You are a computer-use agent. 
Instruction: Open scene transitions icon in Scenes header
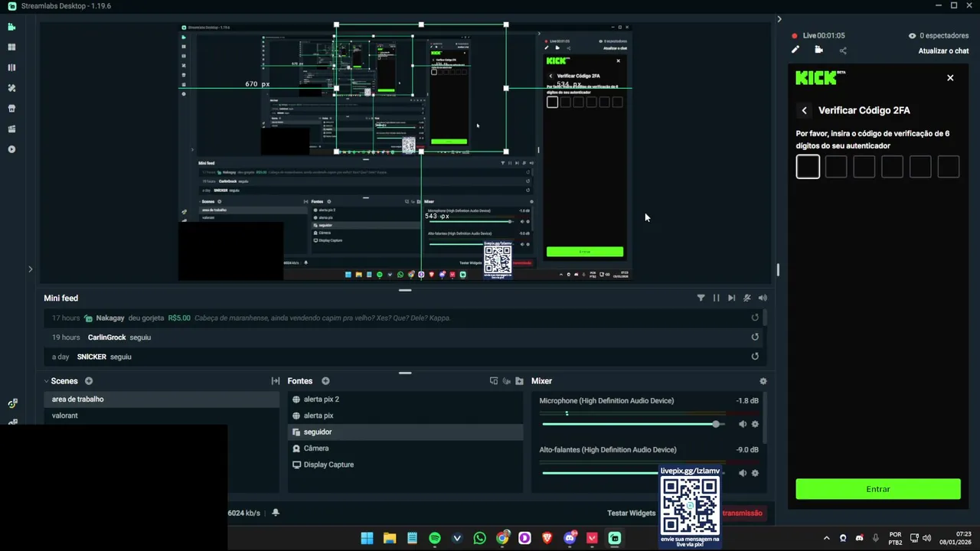click(275, 381)
